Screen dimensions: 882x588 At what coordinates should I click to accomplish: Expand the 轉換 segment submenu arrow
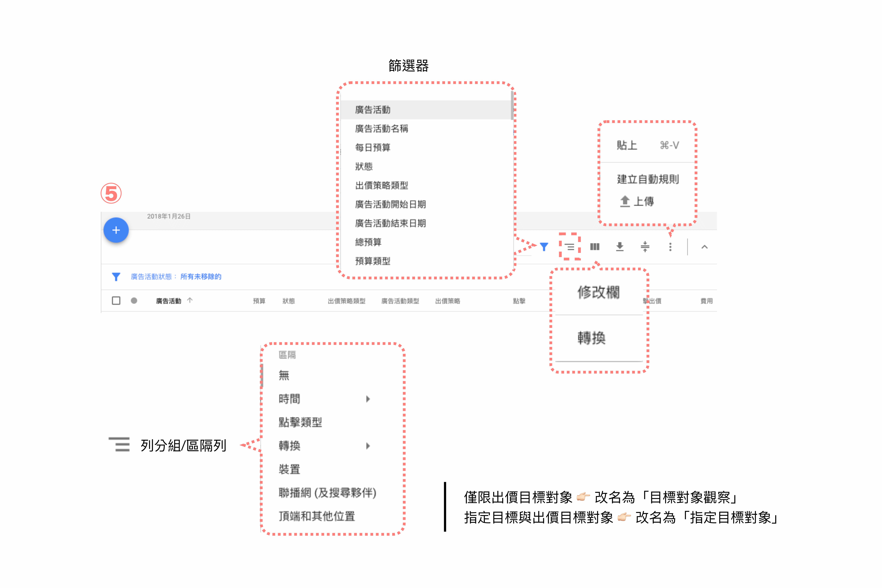(368, 446)
